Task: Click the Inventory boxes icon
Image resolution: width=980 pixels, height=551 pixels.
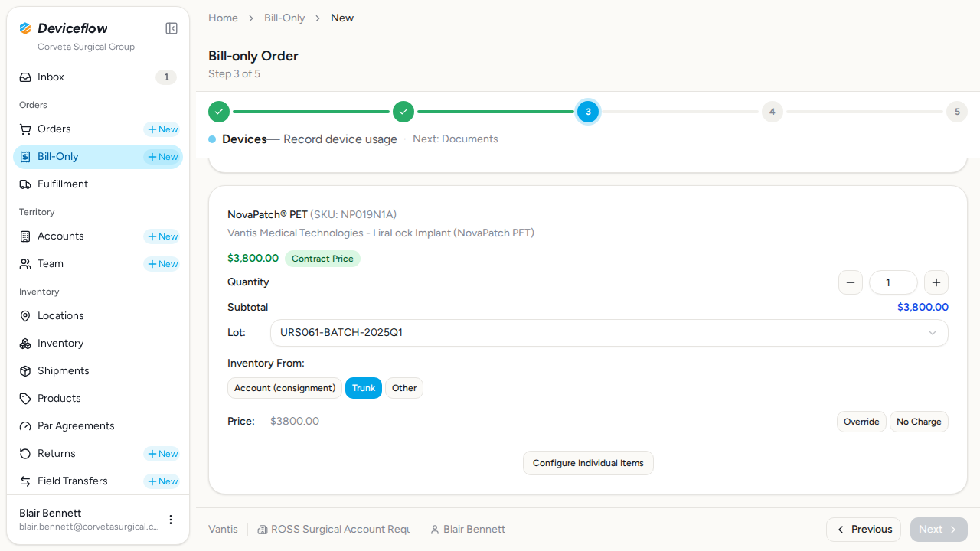Action: point(25,344)
